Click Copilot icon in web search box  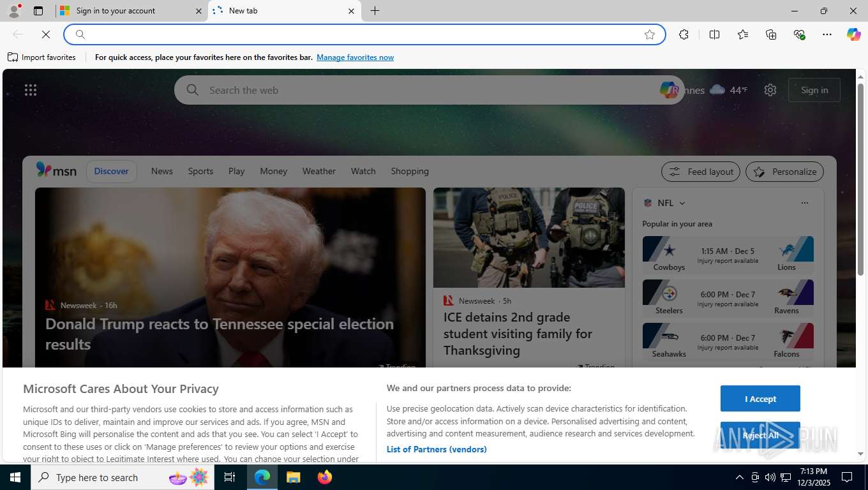click(668, 90)
